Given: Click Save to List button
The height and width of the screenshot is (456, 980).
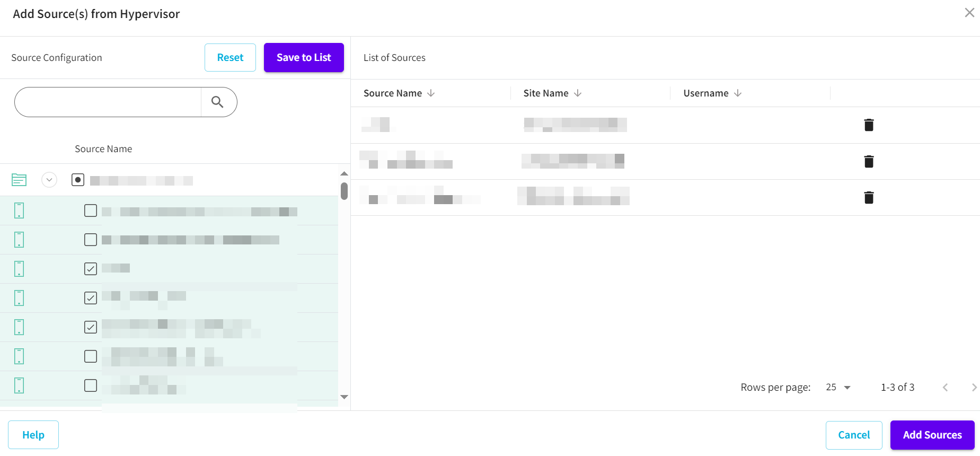Looking at the screenshot, I should 304,57.
